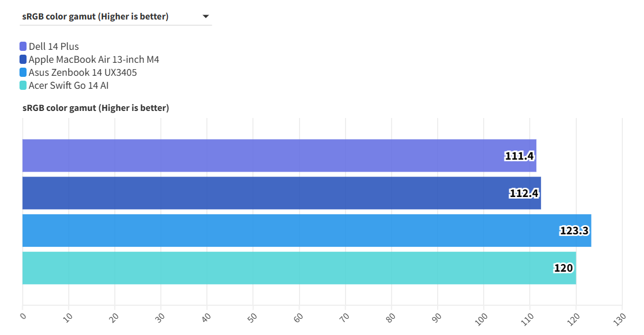The image size is (644, 335).
Task: Click the Apple MacBook Air legend color swatch
Action: [x=23, y=60]
